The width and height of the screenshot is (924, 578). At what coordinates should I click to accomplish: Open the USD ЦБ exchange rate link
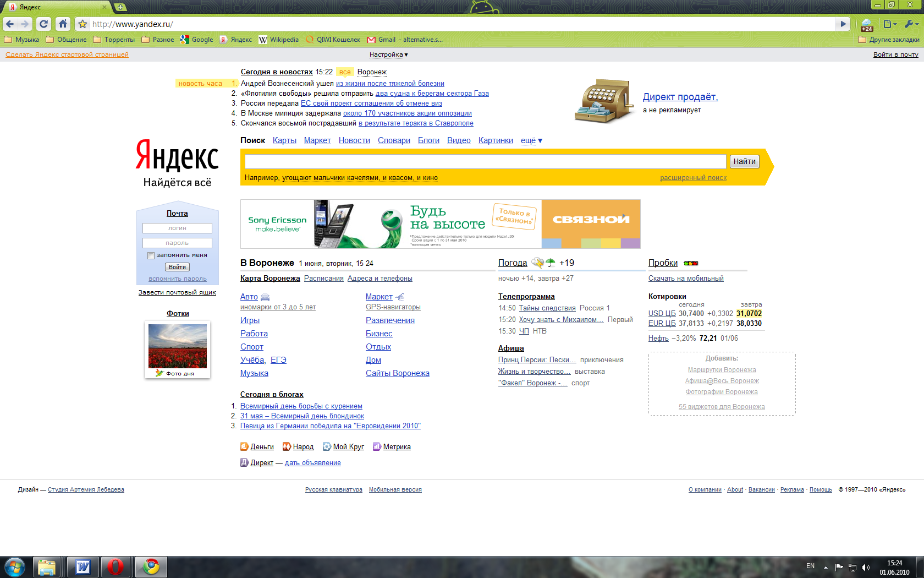pos(662,314)
